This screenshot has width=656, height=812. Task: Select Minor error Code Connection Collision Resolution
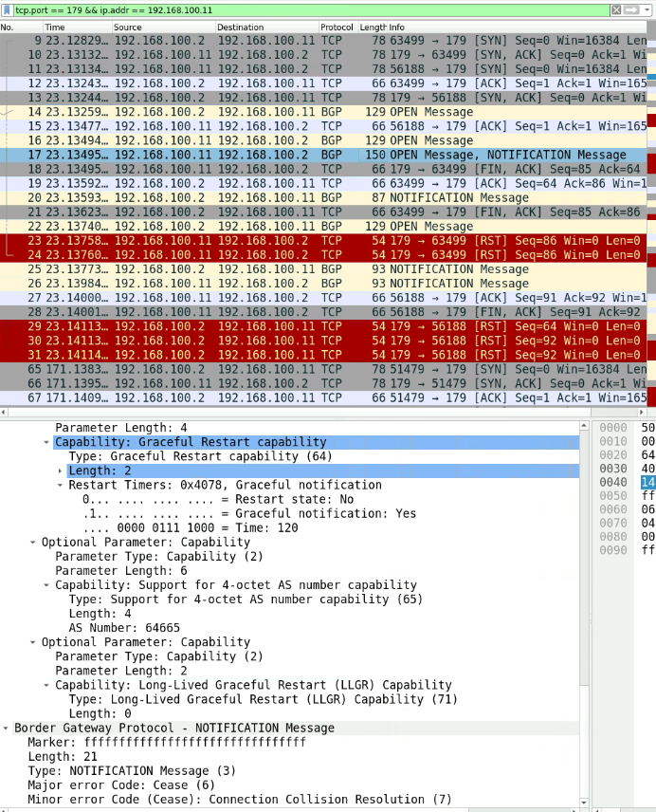click(x=239, y=800)
